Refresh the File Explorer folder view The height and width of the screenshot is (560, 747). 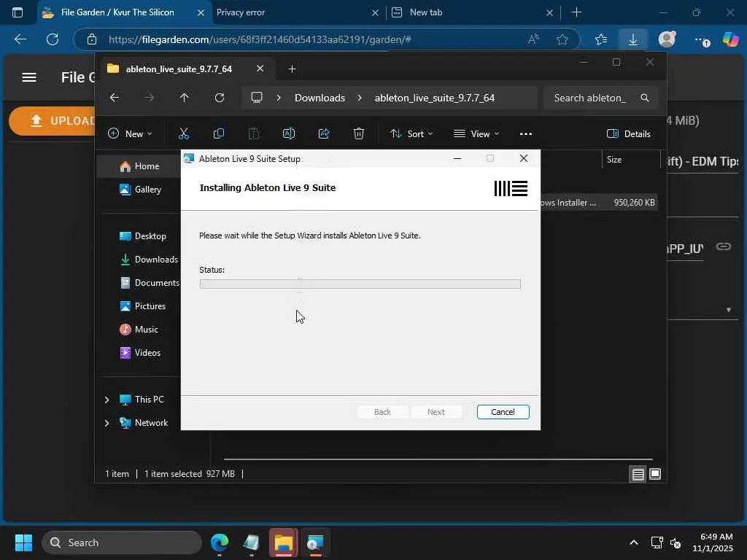(219, 98)
